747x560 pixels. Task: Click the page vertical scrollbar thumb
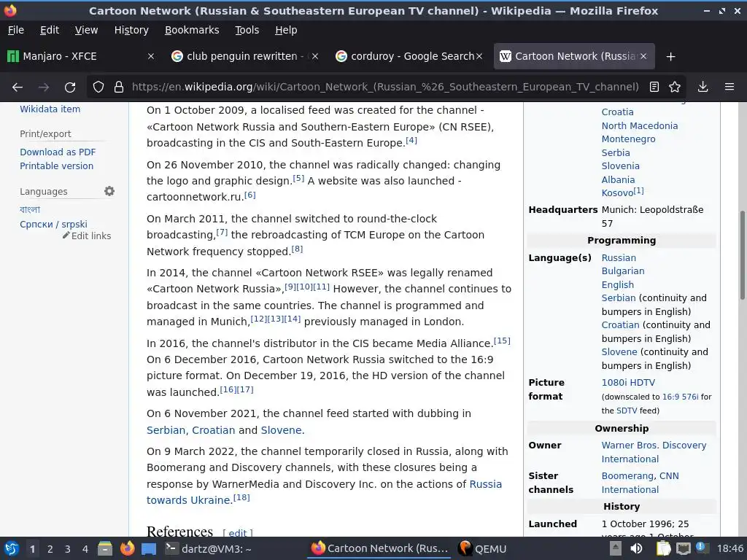tap(742, 255)
